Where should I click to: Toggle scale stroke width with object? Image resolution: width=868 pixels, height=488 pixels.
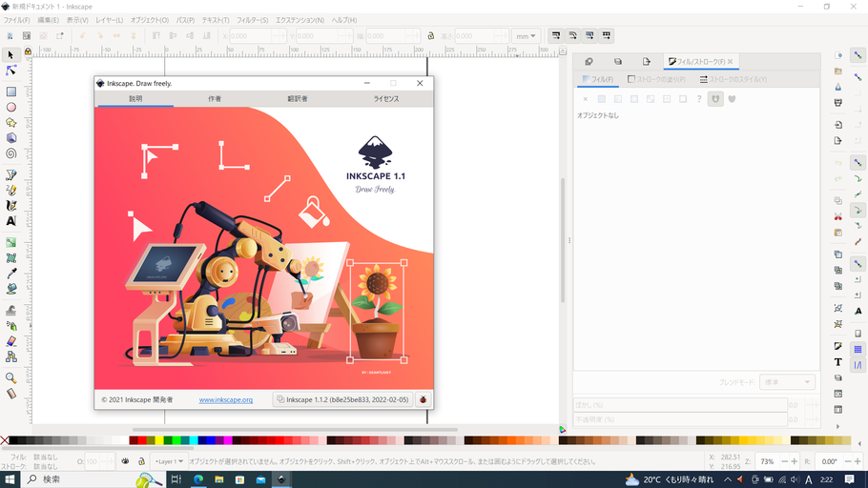(x=556, y=36)
